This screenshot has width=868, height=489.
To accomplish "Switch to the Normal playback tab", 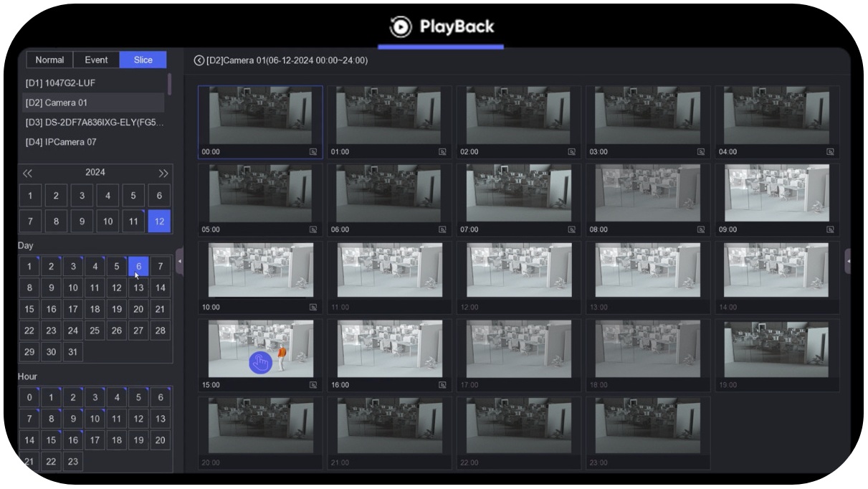I will (x=49, y=60).
